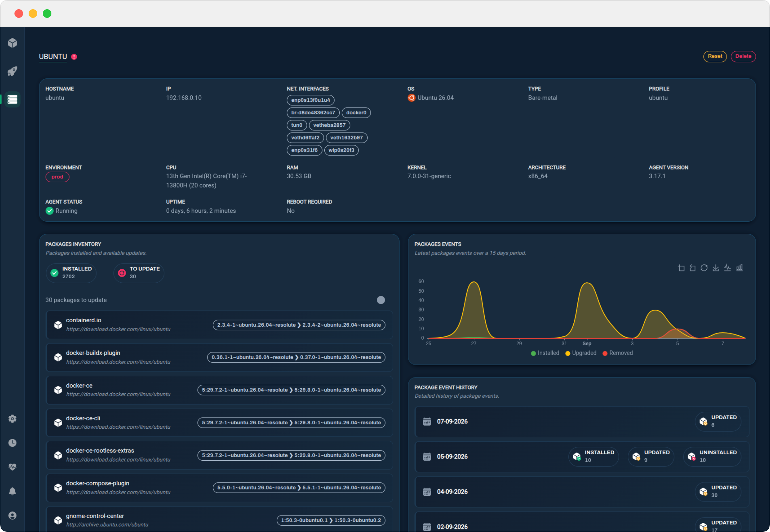Viewport: 770px width, 532px height.
Task: Click the package icon of docker-buildx-plugin
Action: click(x=58, y=357)
